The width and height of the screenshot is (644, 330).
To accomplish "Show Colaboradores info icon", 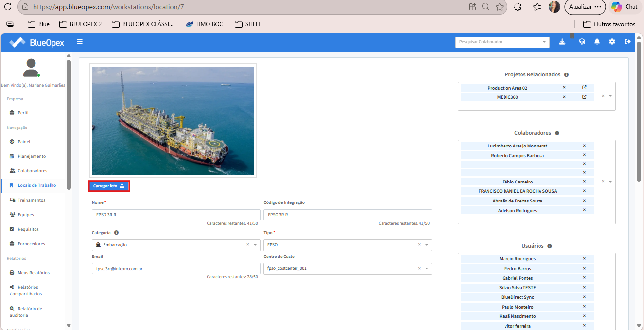I will pyautogui.click(x=557, y=133).
